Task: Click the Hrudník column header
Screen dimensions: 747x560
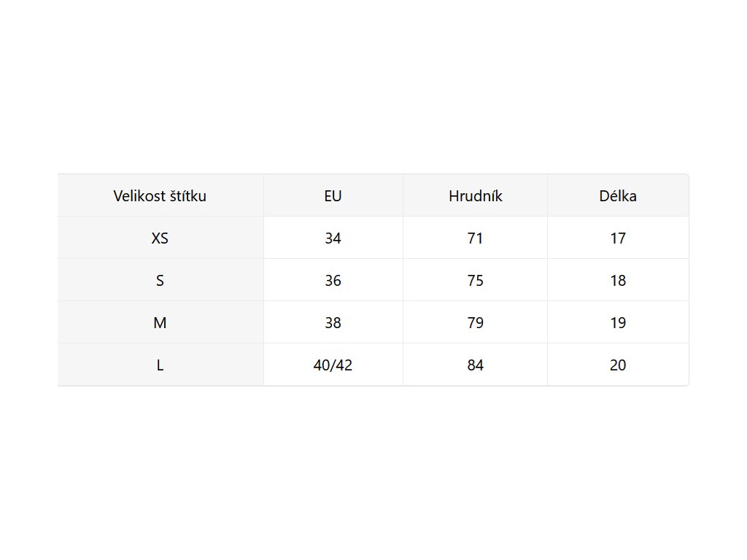Action: pos(475,196)
